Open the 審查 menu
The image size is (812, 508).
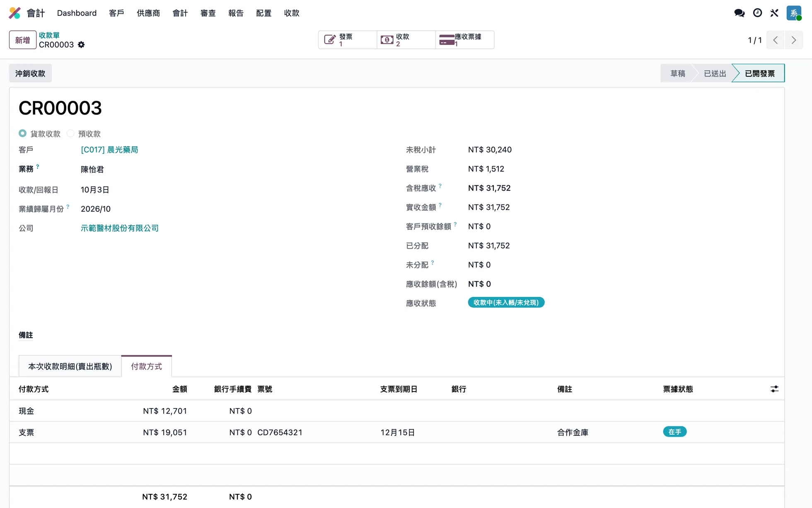[x=208, y=13]
